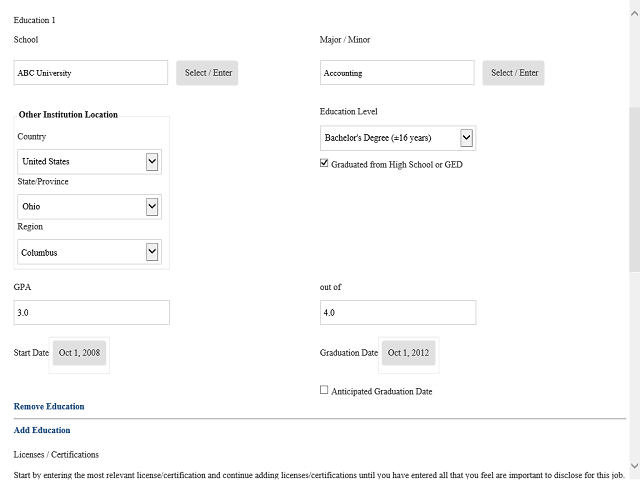Click the Remove Education link
The height and width of the screenshot is (480, 640).
(x=49, y=407)
